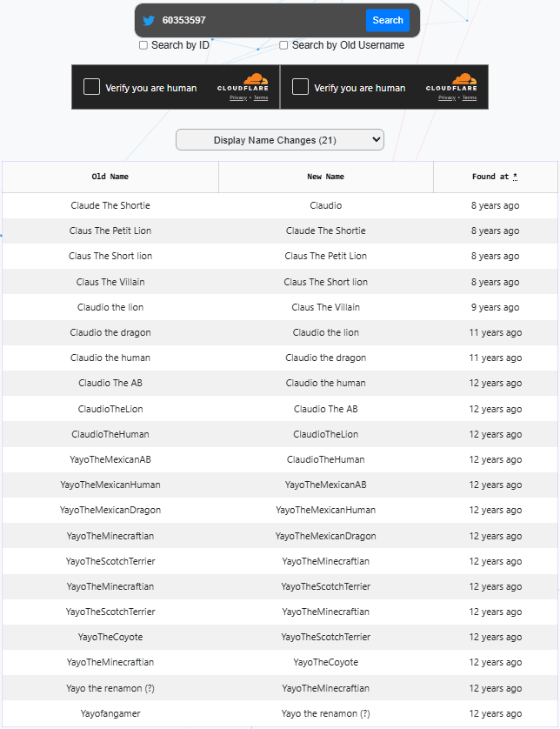Open Terms link in right Cloudflare widget

[x=470, y=97]
